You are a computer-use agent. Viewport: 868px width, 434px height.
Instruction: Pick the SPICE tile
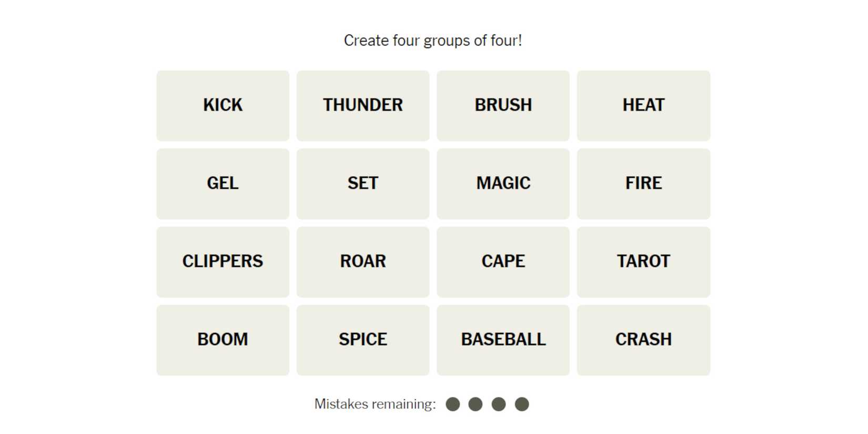(362, 340)
